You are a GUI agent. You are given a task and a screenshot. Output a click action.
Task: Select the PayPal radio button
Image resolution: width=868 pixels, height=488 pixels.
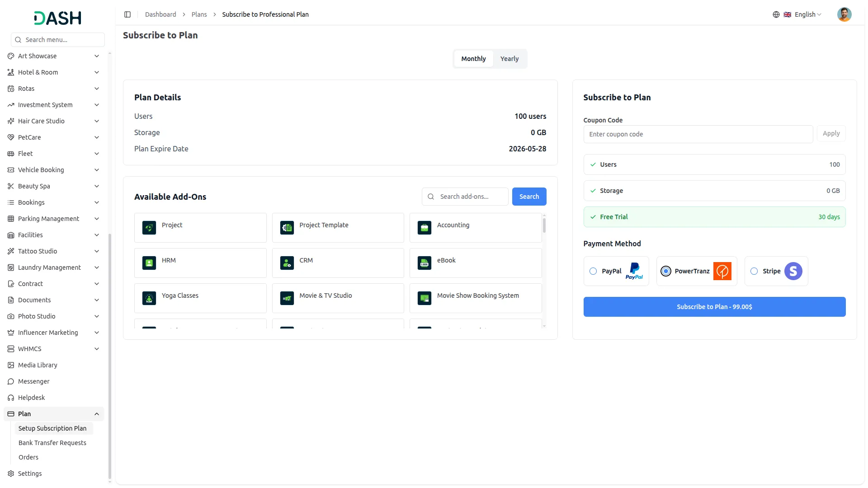pyautogui.click(x=593, y=271)
